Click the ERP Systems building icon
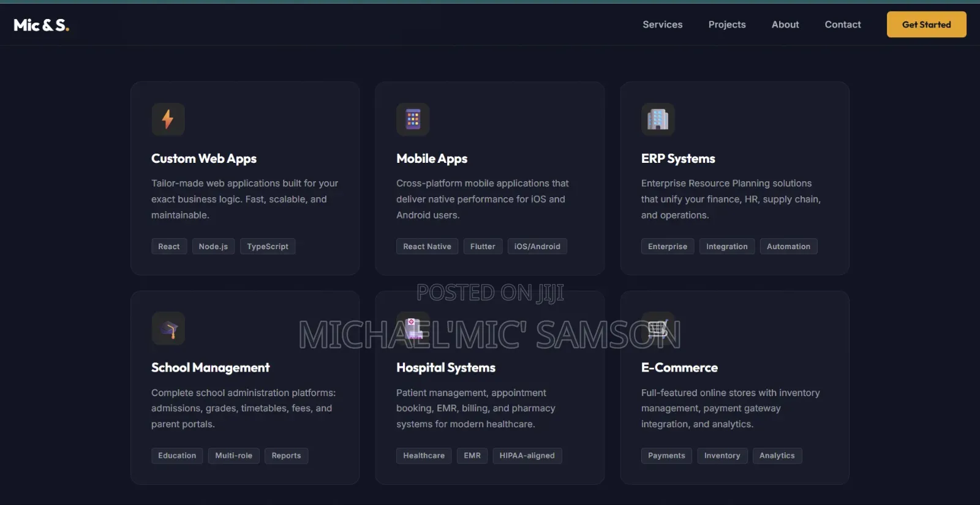The image size is (980, 505). click(658, 119)
